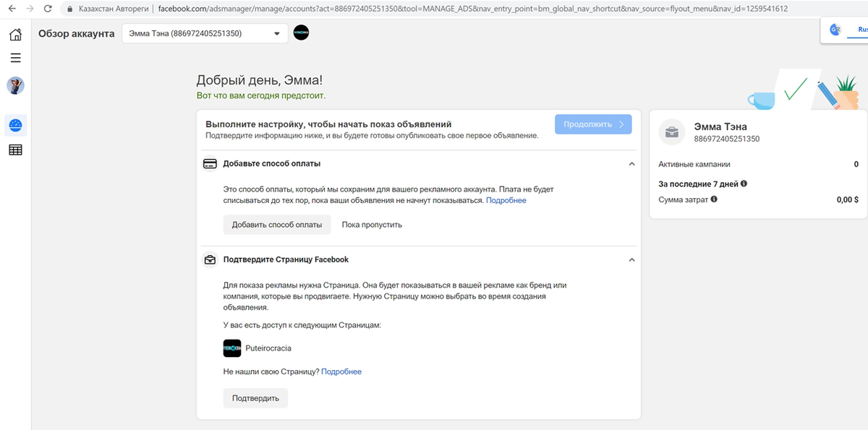
Task: Click 'Активные кампании' label
Action: [x=694, y=164]
